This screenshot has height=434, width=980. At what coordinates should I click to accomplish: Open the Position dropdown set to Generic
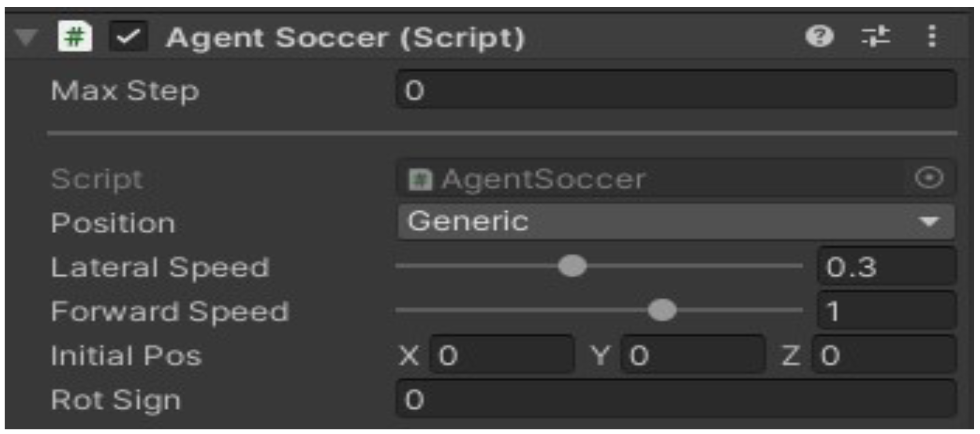tap(647, 222)
